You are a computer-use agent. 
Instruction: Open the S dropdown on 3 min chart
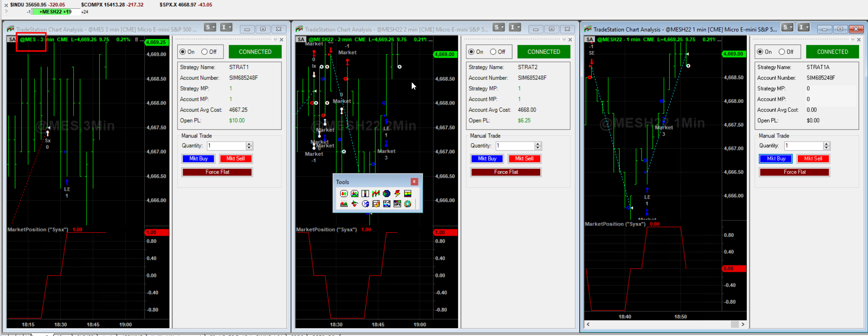tap(210, 27)
